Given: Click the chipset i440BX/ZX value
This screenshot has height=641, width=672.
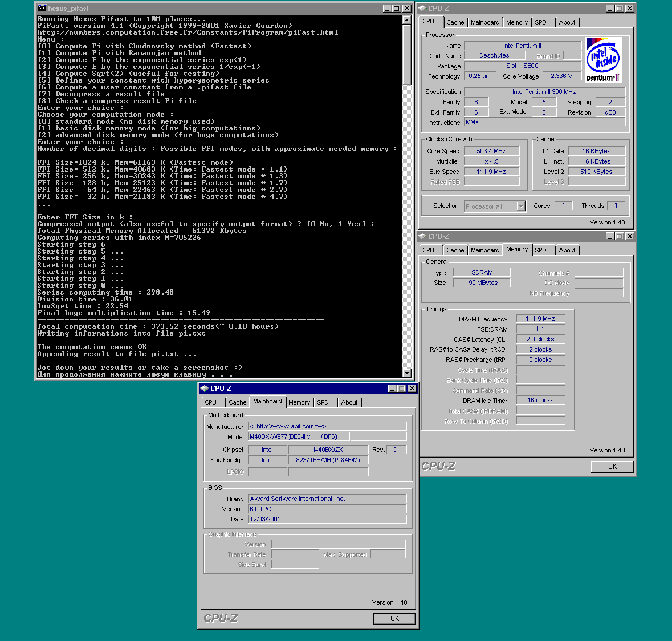Looking at the screenshot, I should [328, 450].
